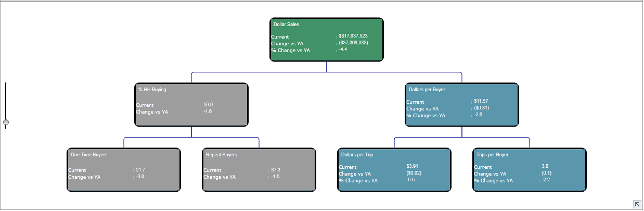Click the ($0.31) change in Dollars per Buyer
The height and width of the screenshot is (211, 644).
click(x=482, y=108)
